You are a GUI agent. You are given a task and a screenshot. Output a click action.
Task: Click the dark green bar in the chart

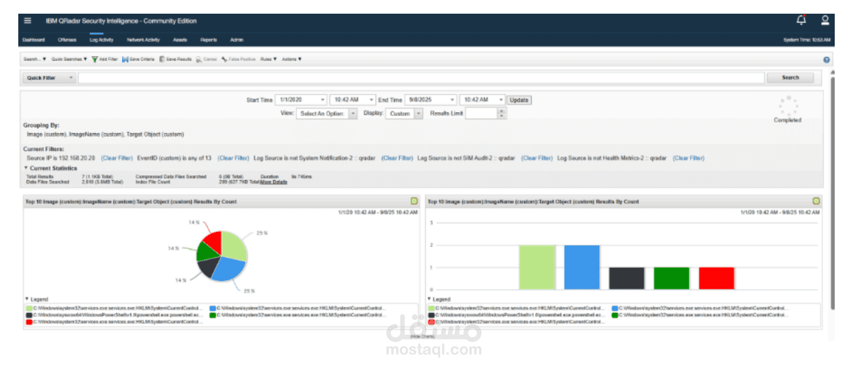tap(672, 278)
